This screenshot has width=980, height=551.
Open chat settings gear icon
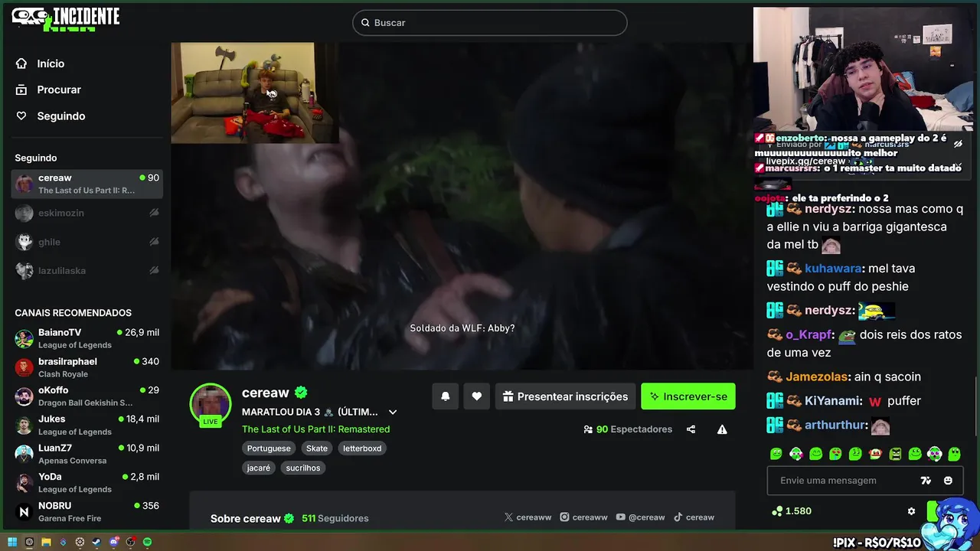point(911,511)
